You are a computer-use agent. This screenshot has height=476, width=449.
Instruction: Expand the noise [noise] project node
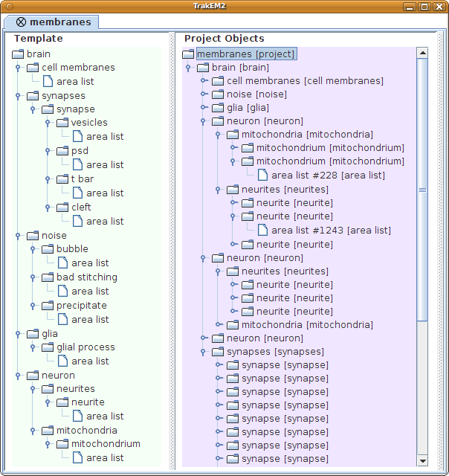[204, 94]
